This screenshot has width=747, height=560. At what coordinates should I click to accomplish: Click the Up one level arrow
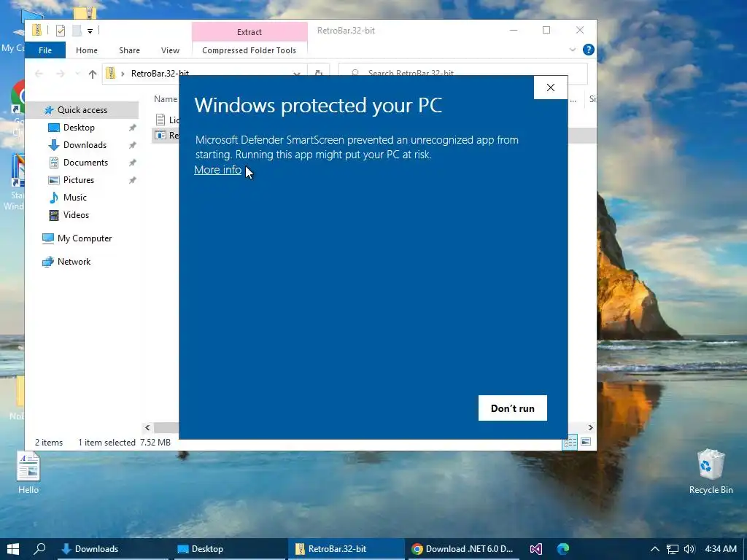coord(93,74)
